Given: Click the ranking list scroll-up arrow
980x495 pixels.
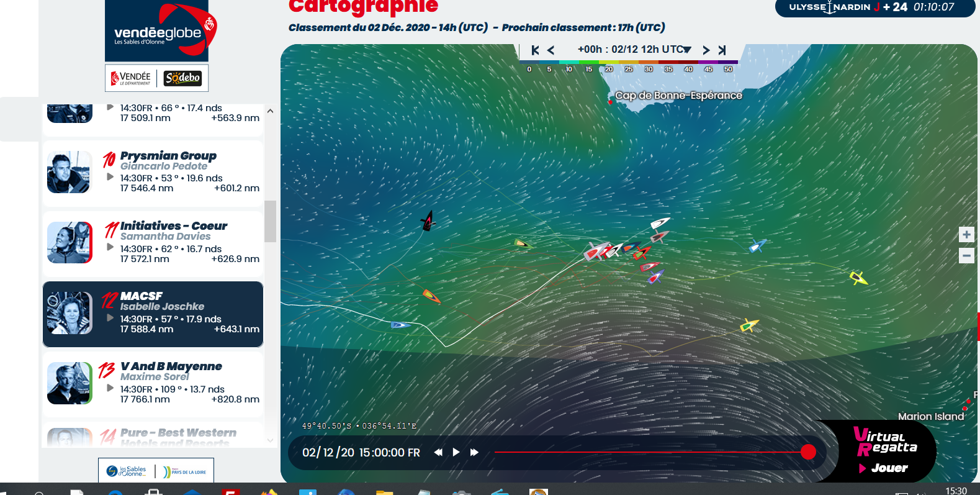Looking at the screenshot, I should [x=270, y=111].
